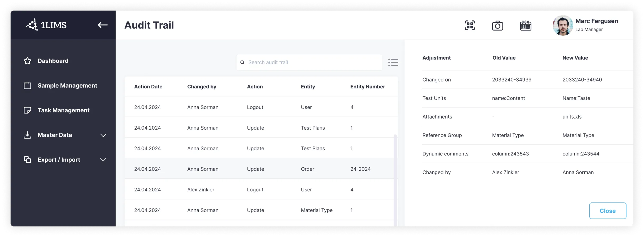Image resolution: width=644 pixels, height=237 pixels.
Task: Click the Name:Taste new value
Action: [576, 98]
